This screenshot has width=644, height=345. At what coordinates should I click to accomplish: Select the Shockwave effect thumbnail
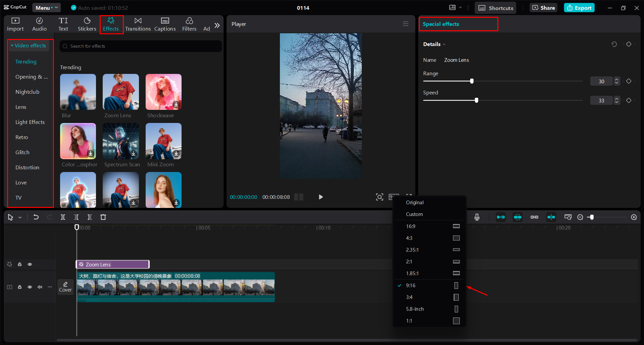(x=163, y=92)
